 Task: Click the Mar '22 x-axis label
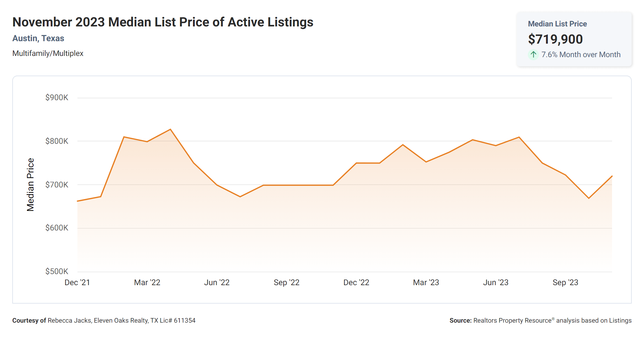pyautogui.click(x=147, y=282)
